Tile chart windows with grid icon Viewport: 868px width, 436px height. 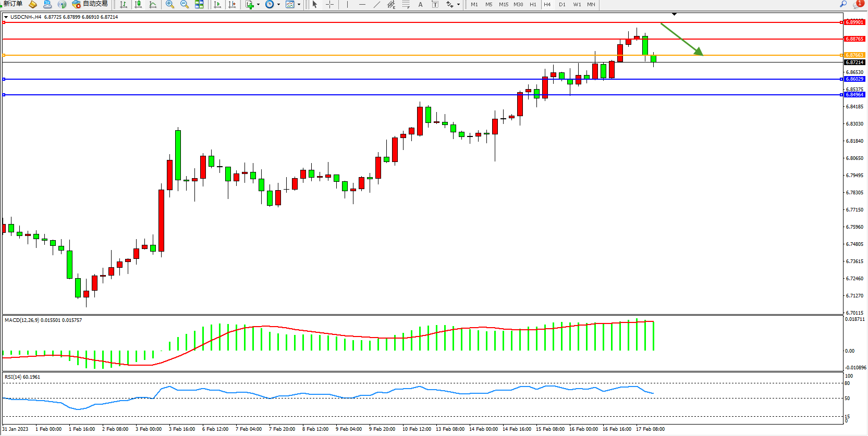199,4
